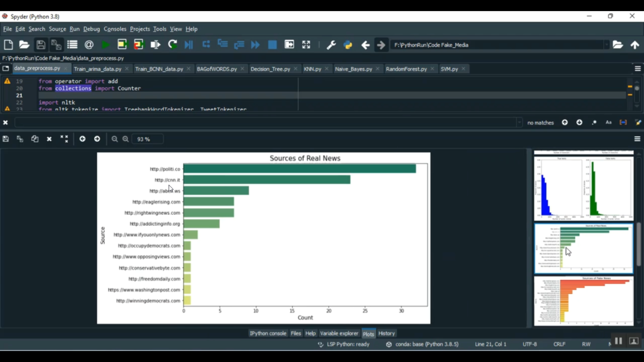644x362 pixels.
Task: Switch to the Variable explorer pane
Action: tap(339, 333)
